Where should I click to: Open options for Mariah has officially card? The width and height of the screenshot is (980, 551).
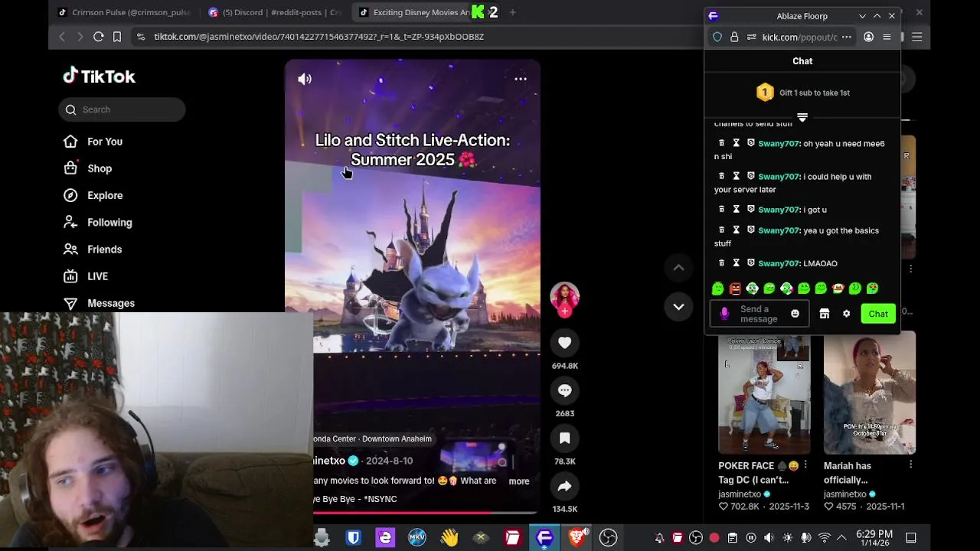click(910, 465)
